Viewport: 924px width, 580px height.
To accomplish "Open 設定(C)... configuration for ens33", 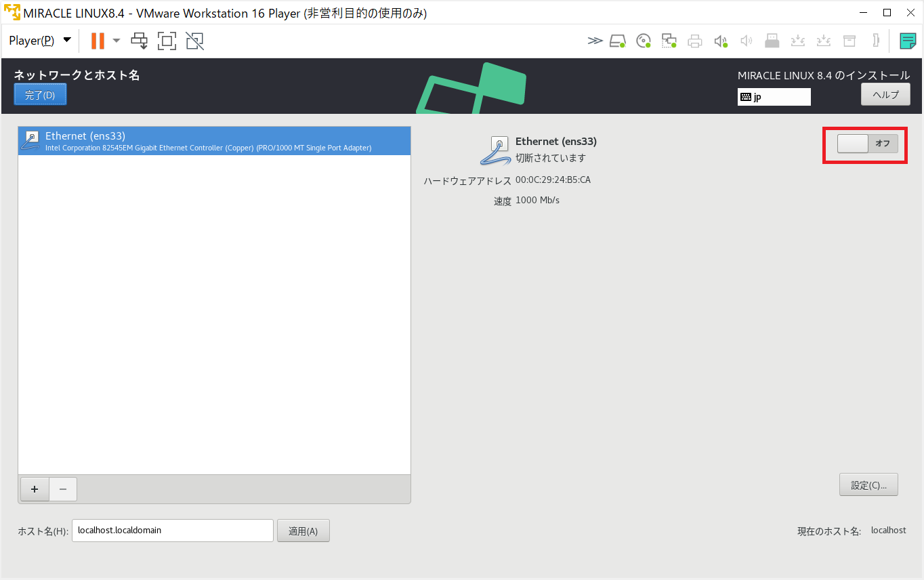I will pos(868,485).
